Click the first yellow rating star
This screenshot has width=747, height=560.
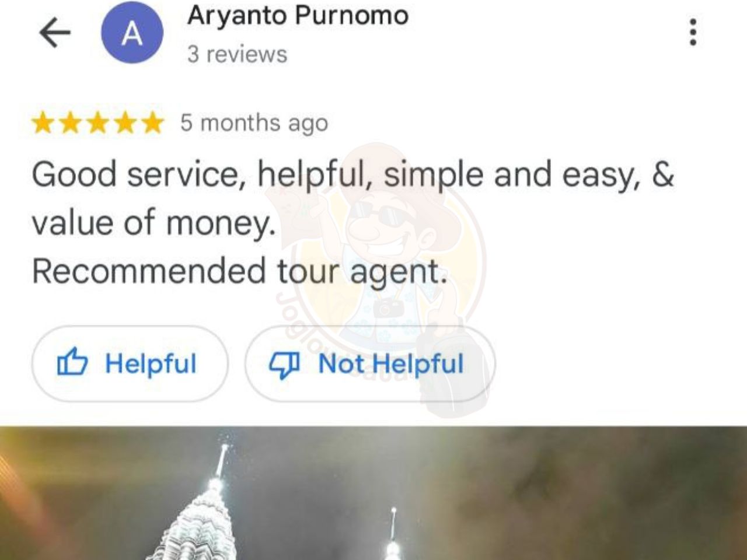coord(42,123)
